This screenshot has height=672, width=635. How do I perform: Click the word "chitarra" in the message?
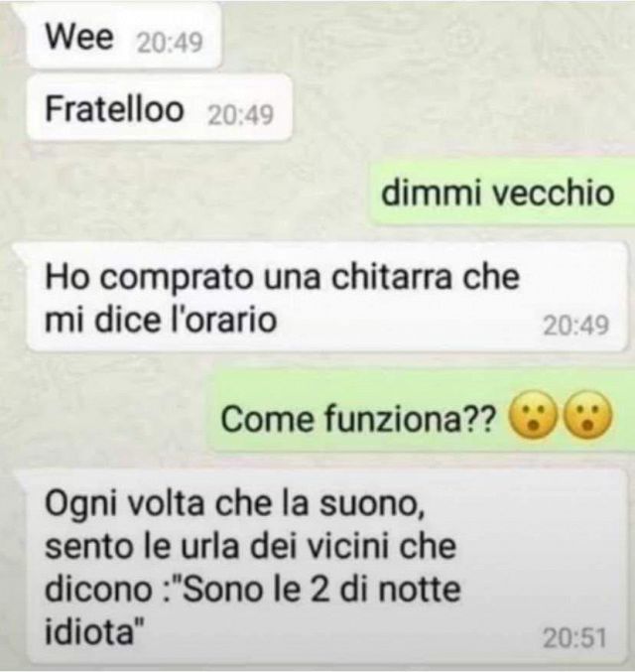(x=392, y=277)
